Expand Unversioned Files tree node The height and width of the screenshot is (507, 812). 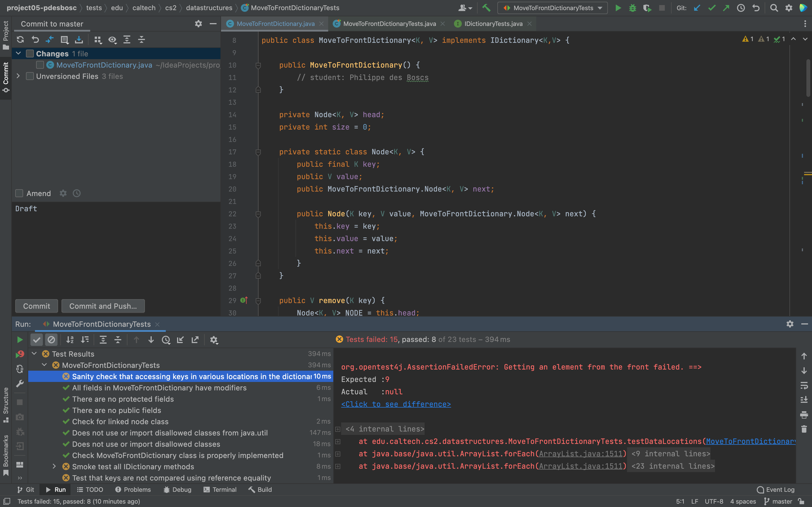coord(18,76)
